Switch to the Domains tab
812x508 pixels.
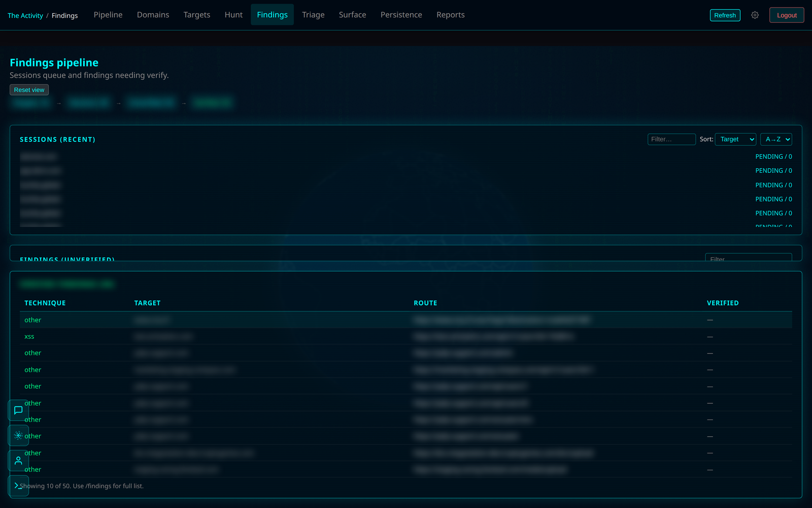point(153,15)
